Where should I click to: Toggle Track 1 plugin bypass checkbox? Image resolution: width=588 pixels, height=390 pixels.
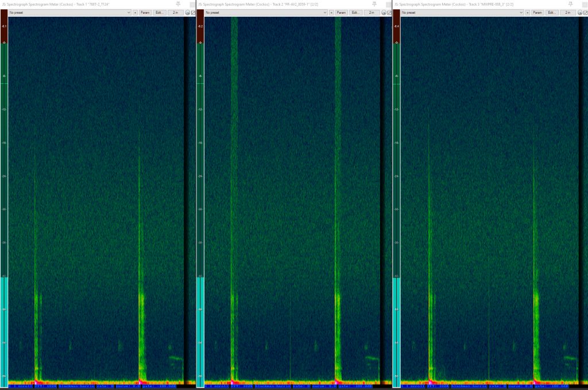click(193, 12)
